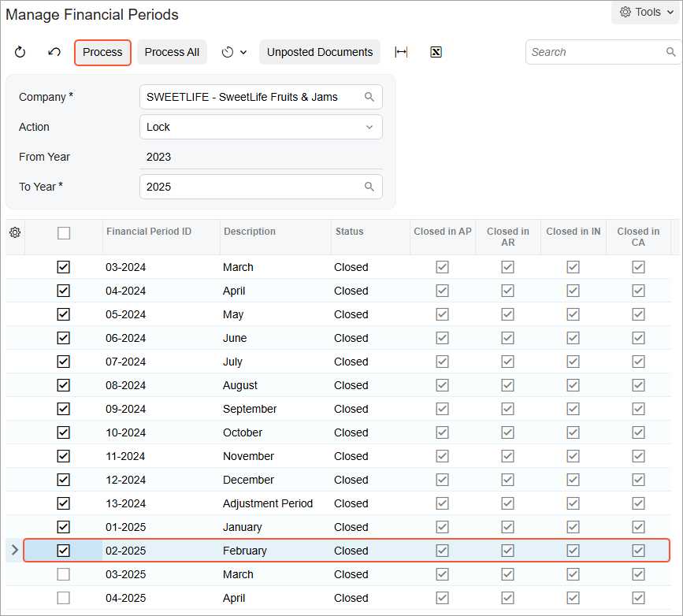Open the Action dropdown showing Lock

[261, 127]
